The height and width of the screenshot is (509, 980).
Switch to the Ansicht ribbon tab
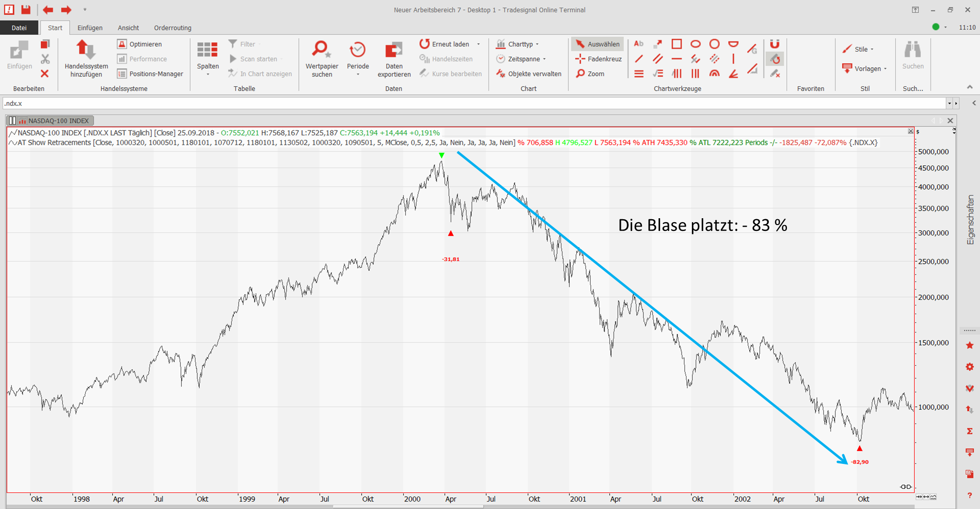128,28
